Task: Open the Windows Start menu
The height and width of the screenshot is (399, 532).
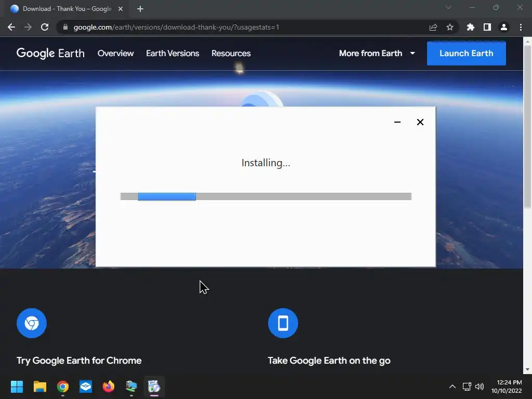Action: (x=17, y=387)
